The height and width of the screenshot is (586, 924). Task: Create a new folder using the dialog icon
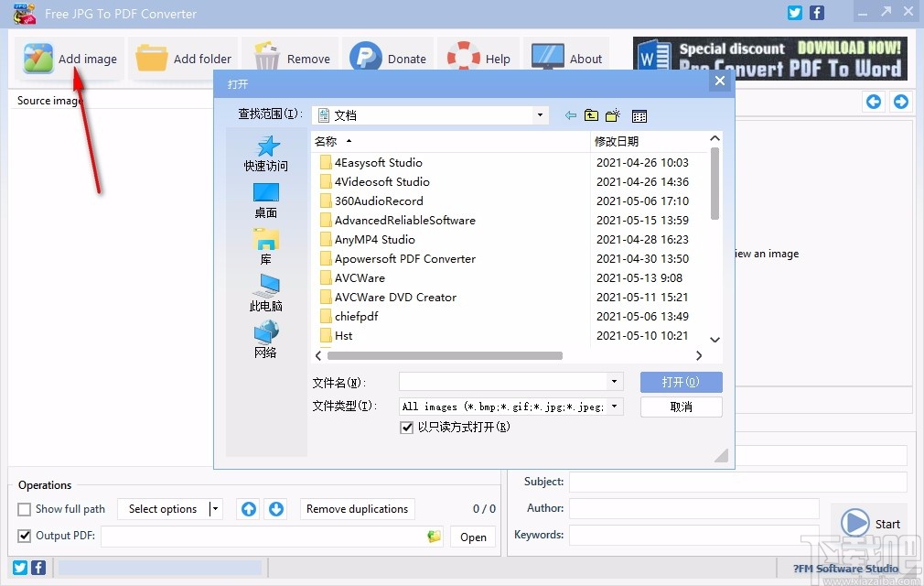point(611,115)
